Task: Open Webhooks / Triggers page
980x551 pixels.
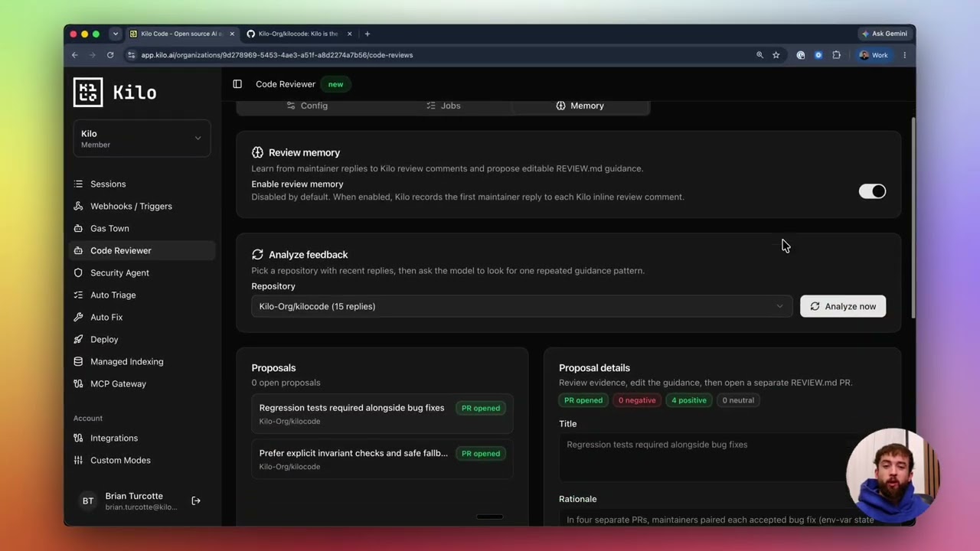Action: [x=142, y=206]
